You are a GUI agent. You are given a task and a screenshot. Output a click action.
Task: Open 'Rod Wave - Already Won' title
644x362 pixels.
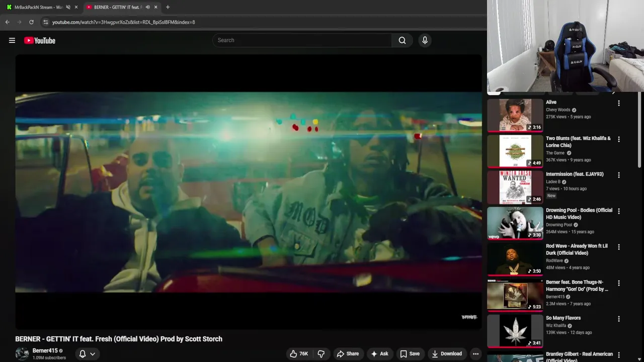point(577,249)
